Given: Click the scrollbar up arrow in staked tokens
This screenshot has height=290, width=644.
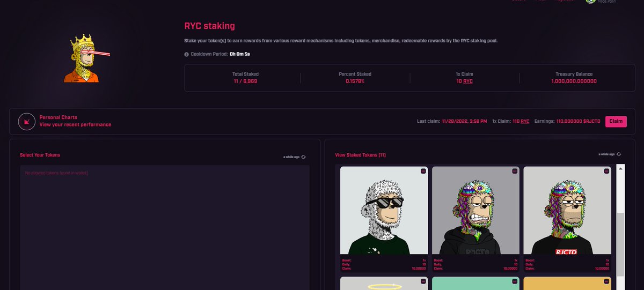Looking at the screenshot, I should 621,169.
